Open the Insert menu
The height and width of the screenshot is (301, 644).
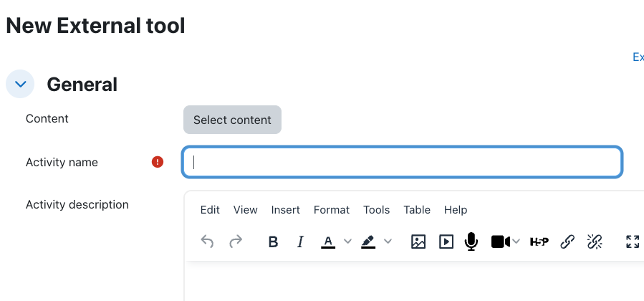[x=285, y=210]
